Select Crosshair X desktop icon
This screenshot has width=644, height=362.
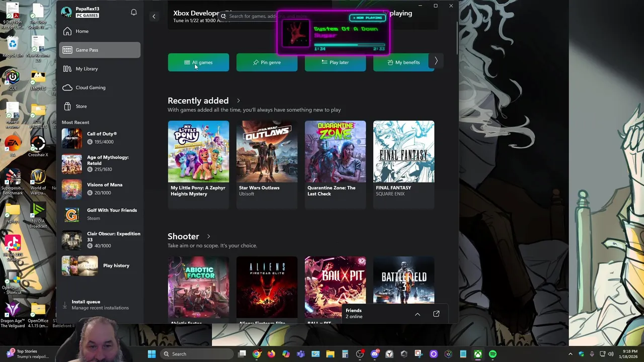[38, 146]
